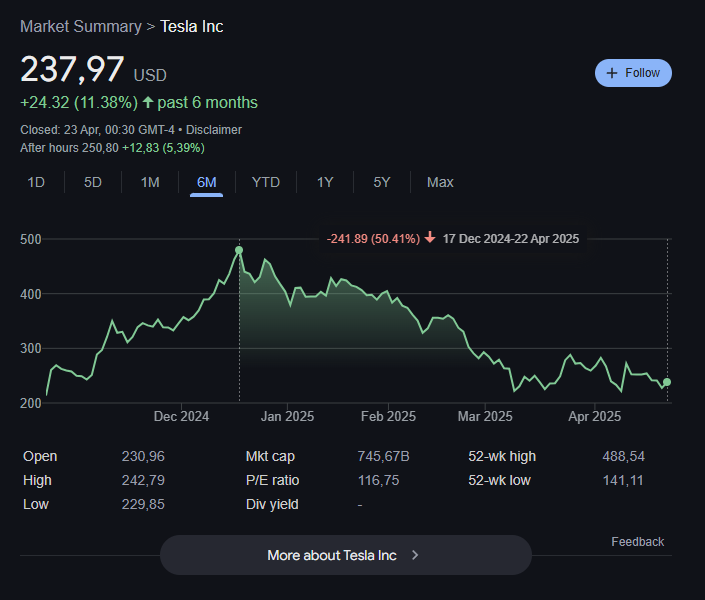Select the 6M chart range tab
The width and height of the screenshot is (705, 600).
pyautogui.click(x=206, y=183)
